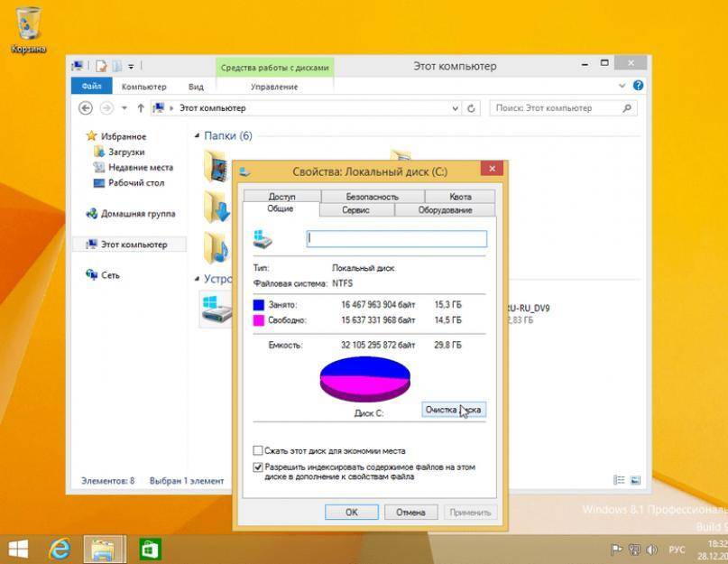Open the Сервис tab in properties
Image resolution: width=728 pixels, height=564 pixels.
(355, 209)
